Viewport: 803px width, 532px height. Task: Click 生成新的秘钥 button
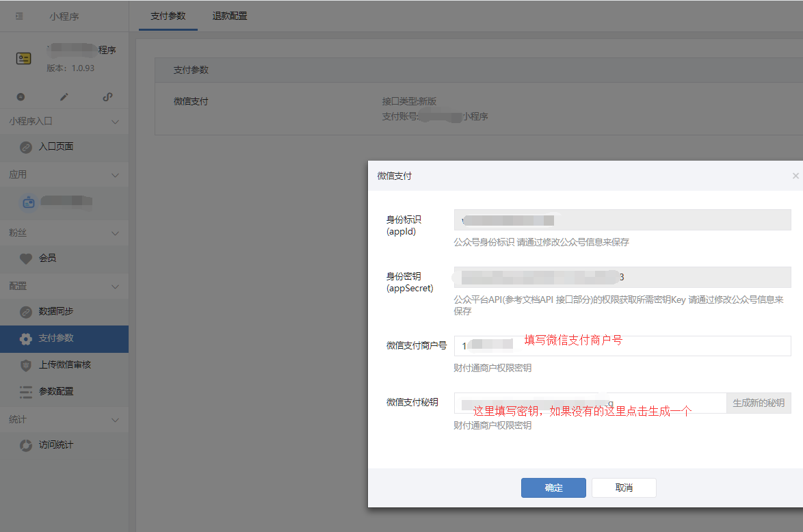pyautogui.click(x=758, y=403)
